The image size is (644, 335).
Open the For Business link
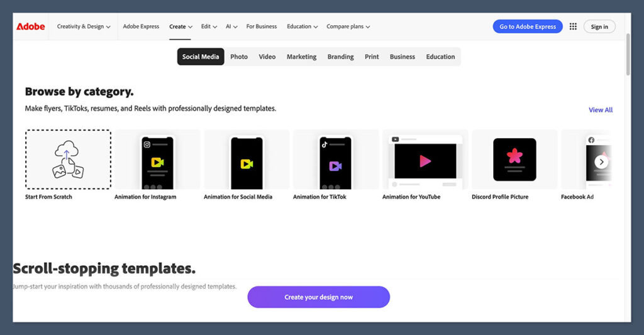[262, 26]
